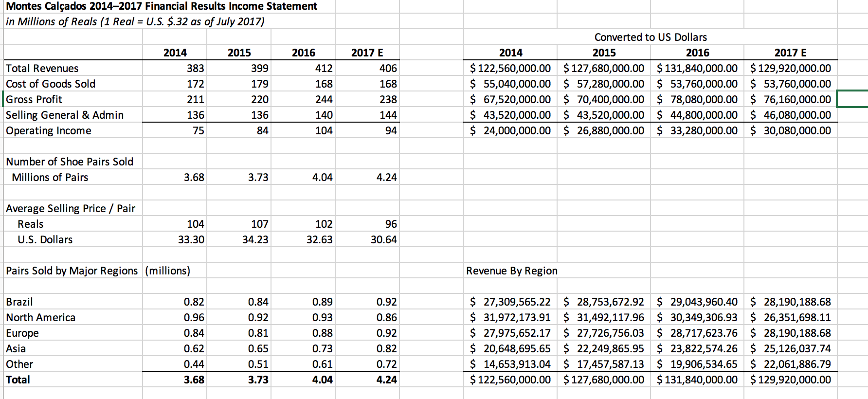The height and width of the screenshot is (399, 868).
Task: Select the 'Number of Shoe Pairs Sold' heading
Action: (70, 162)
